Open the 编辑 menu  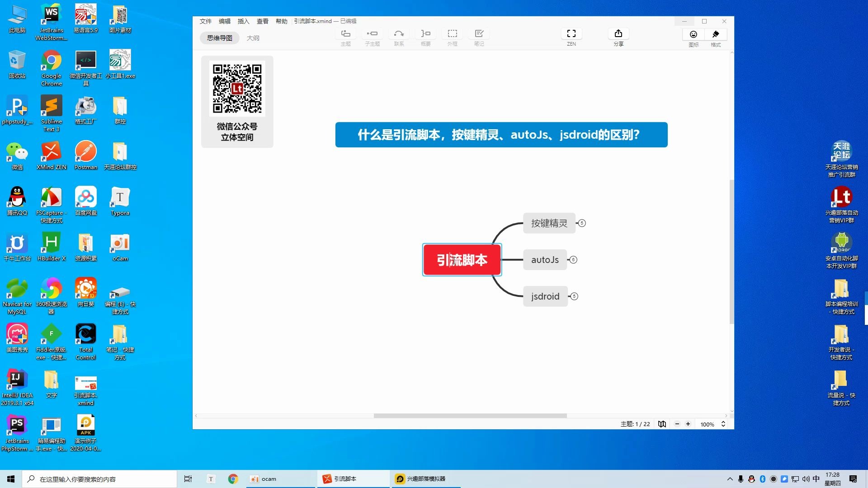click(x=225, y=21)
